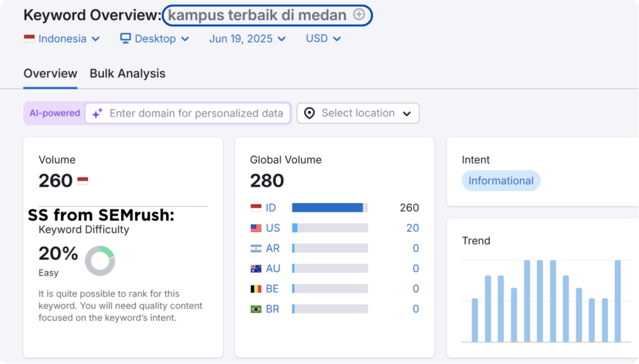639x364 pixels.
Task: Click the ID volume value 260
Action: (409, 208)
